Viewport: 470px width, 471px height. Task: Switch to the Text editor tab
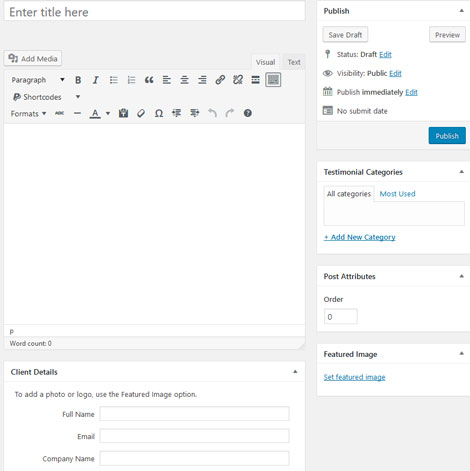(x=294, y=62)
